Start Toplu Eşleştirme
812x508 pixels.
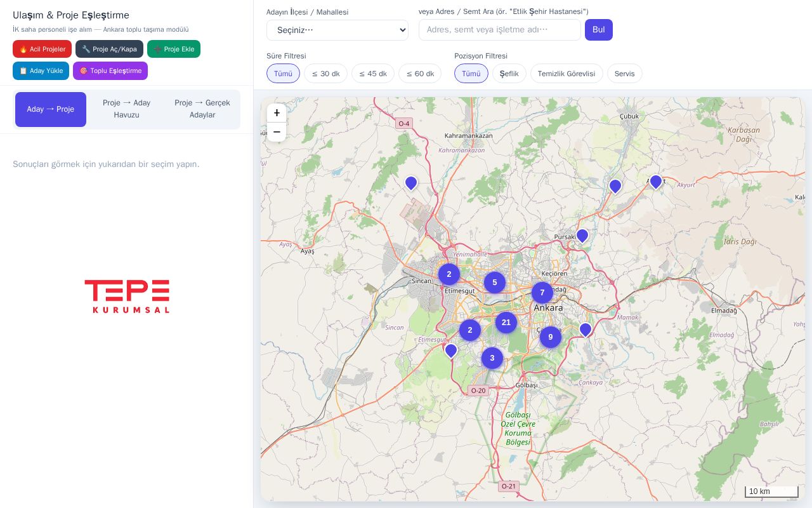[x=110, y=70]
